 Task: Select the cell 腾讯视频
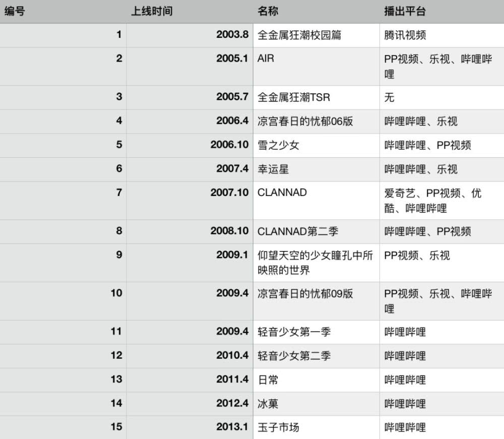[442, 35]
